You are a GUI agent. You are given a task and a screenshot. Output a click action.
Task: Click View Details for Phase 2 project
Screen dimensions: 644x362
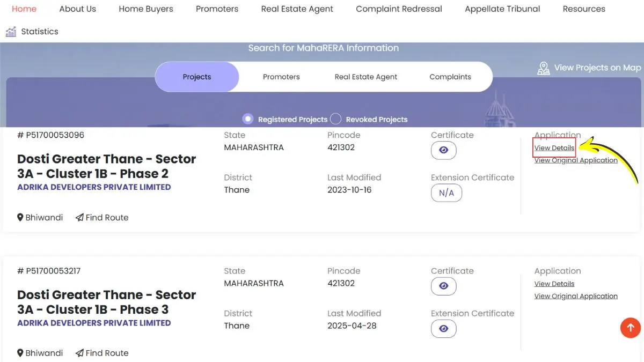[x=554, y=148]
